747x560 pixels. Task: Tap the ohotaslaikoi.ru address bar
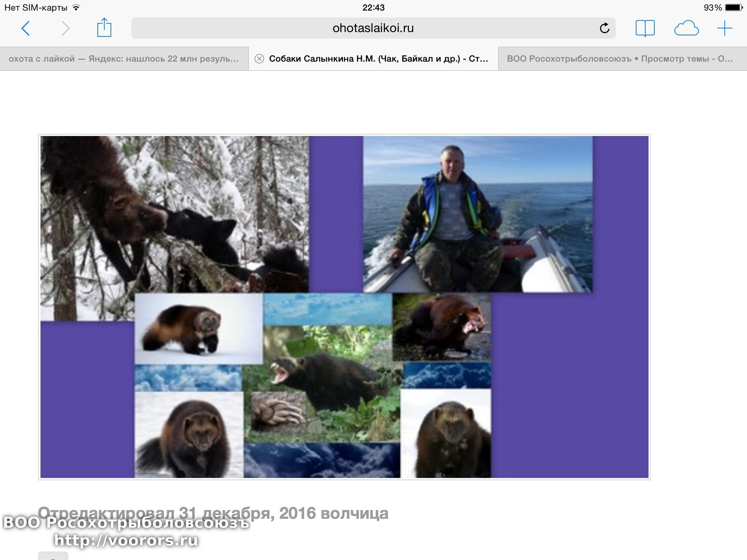point(373,28)
